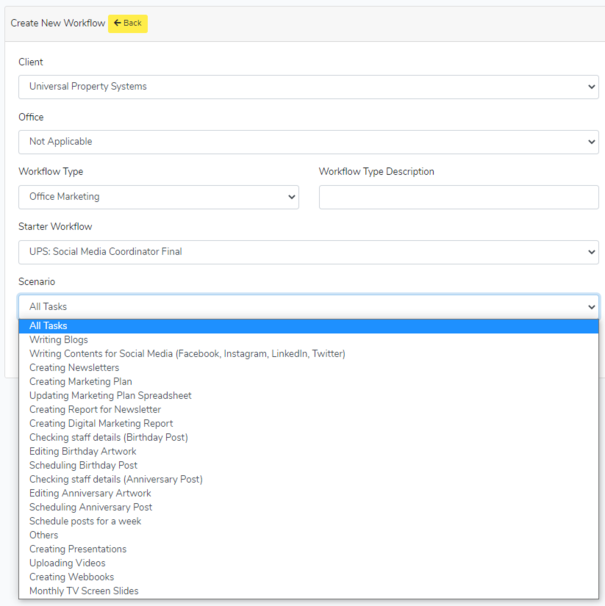The width and height of the screenshot is (605, 606).
Task: Select Schedule posts for a week
Action: pos(84,521)
